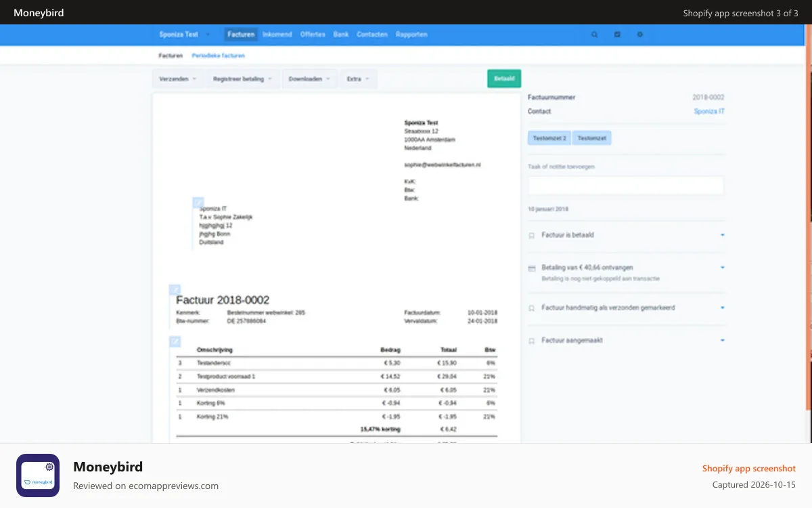Click the Bedrag column header
Viewport: 812px width, 508px height.
[391, 350]
